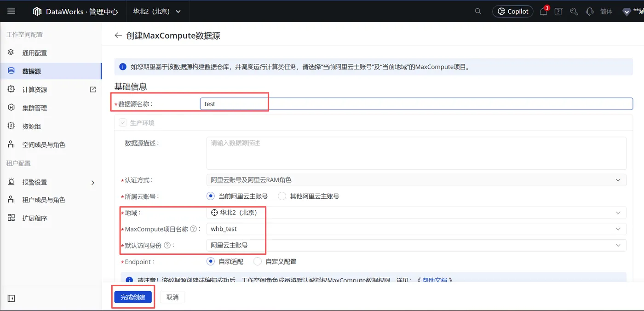
Task: Open the 帮助文档 link
Action: (x=435, y=280)
